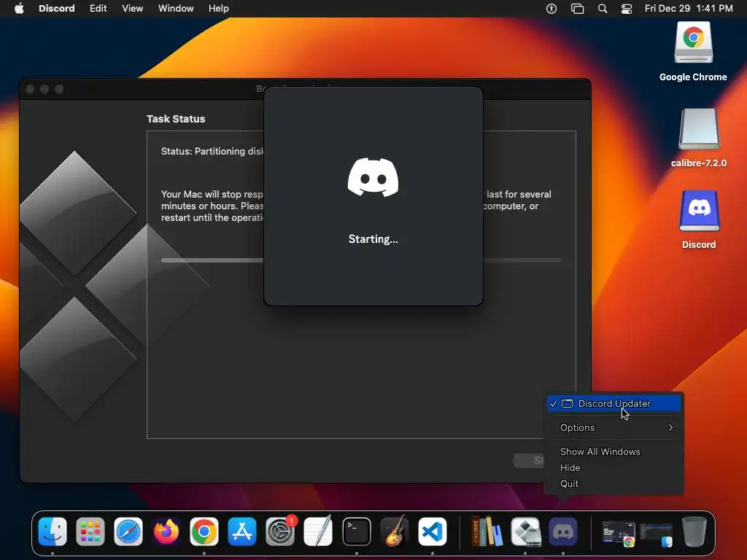Open the Edit menu

point(98,9)
